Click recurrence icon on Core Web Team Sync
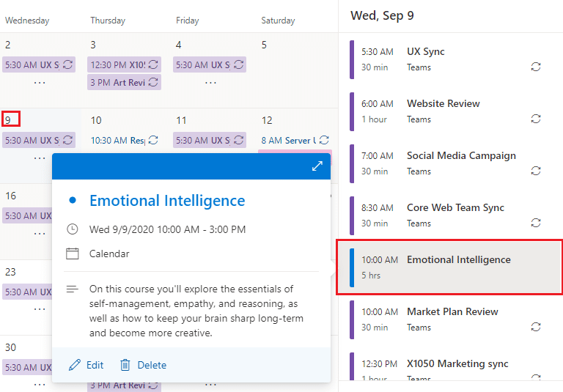563x392 pixels. [x=536, y=223]
